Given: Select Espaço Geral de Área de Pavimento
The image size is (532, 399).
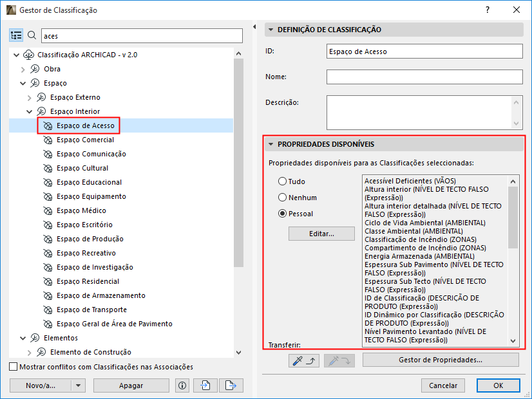Looking at the screenshot, I should (x=115, y=324).
